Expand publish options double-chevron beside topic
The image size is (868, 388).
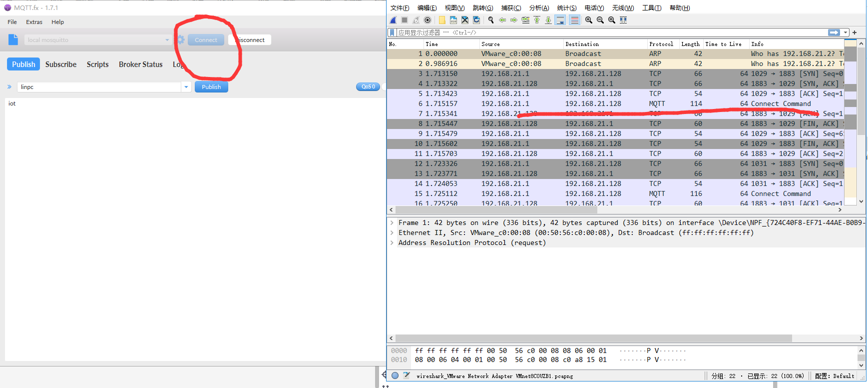pos(9,87)
